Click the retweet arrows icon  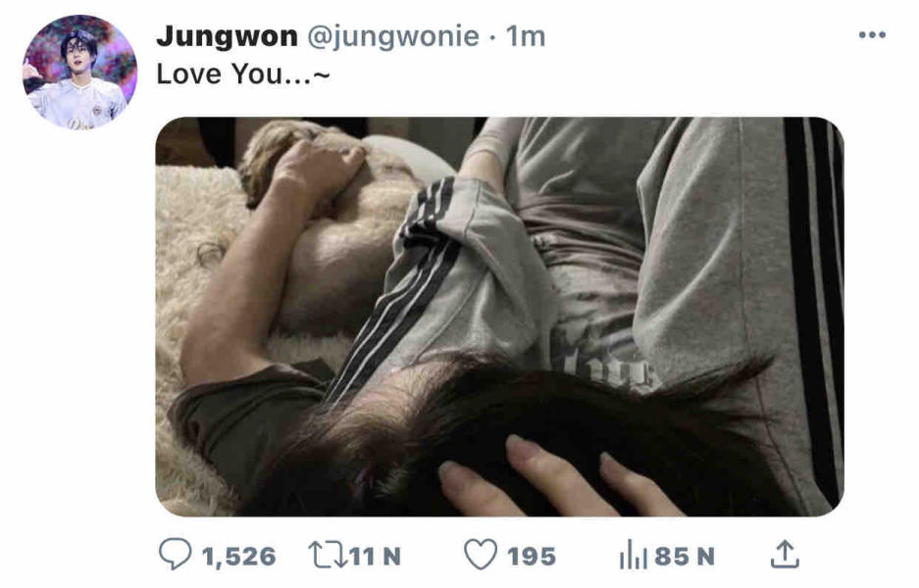pyautogui.click(x=329, y=555)
